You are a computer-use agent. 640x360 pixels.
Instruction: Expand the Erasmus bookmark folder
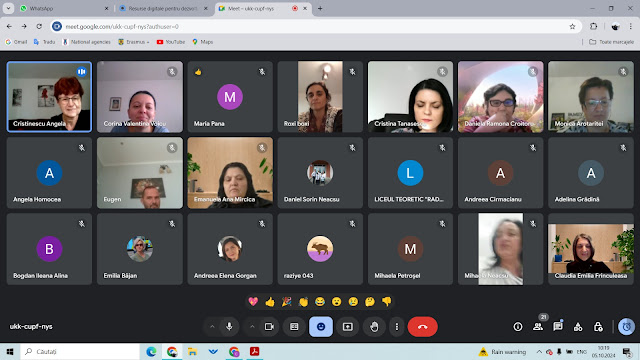pyautogui.click(x=133, y=42)
